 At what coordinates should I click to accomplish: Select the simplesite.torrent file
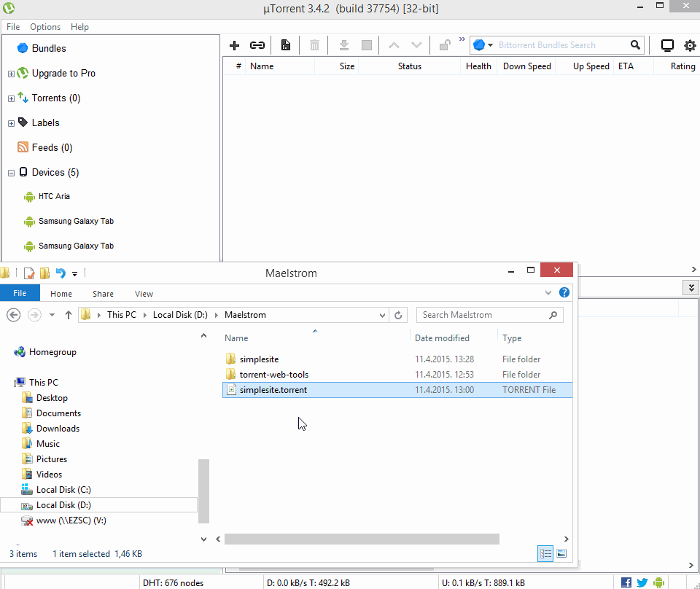[x=273, y=390]
